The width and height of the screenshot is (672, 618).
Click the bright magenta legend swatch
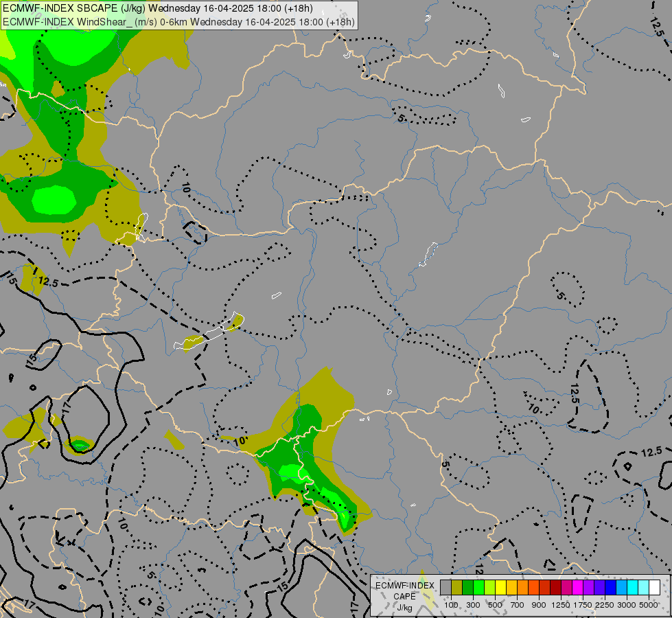(578, 588)
